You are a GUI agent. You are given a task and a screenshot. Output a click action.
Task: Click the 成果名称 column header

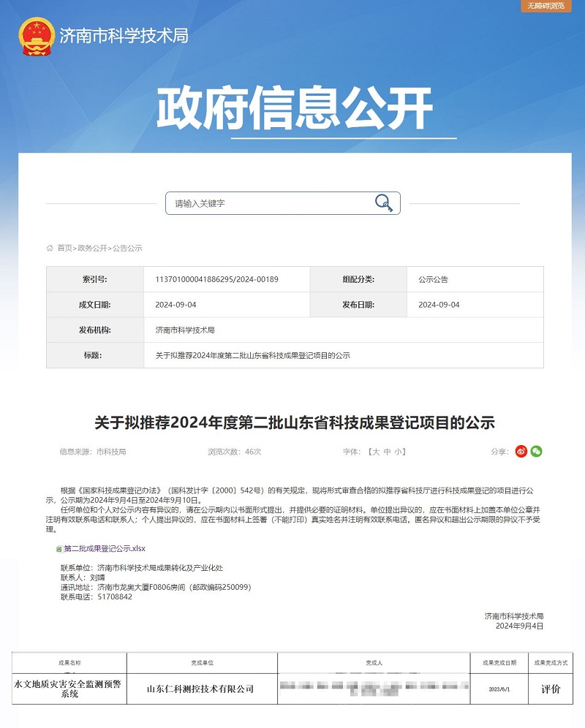[x=69, y=663]
